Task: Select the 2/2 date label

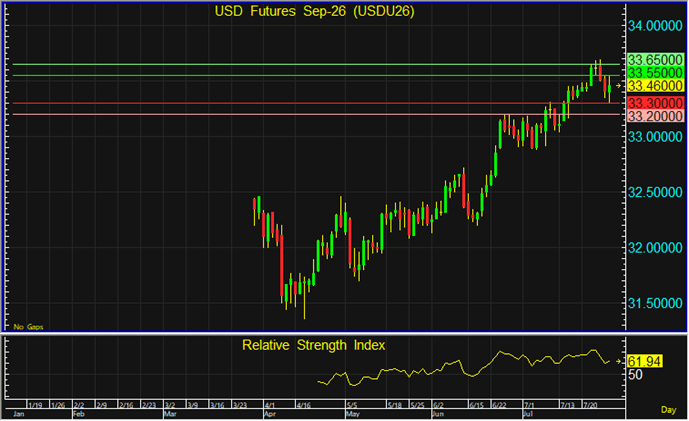Action: [79, 405]
